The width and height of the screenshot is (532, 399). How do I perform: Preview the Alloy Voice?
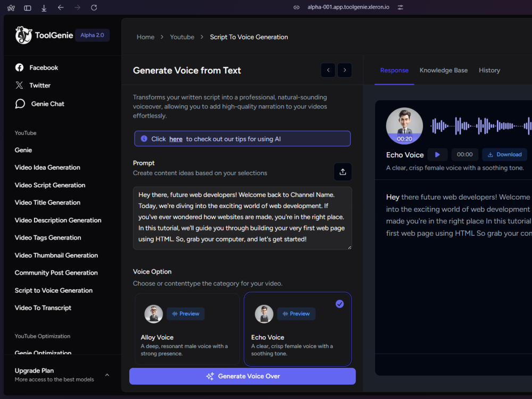pos(186,314)
